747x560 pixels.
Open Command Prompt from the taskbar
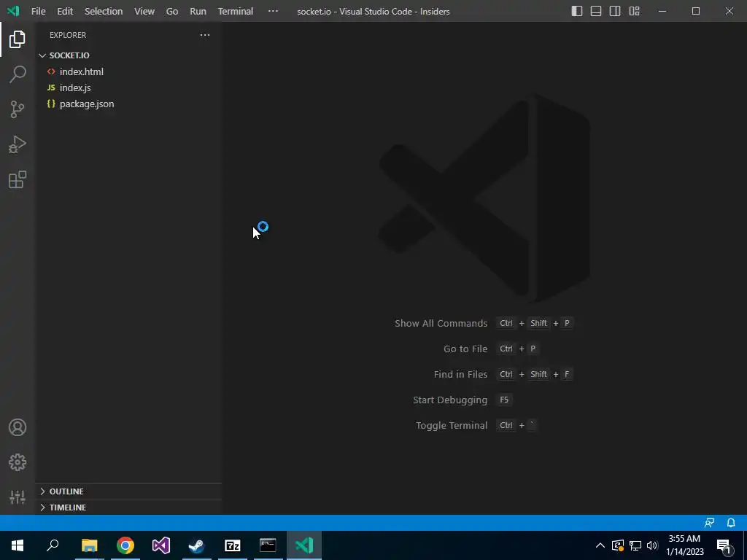268,545
